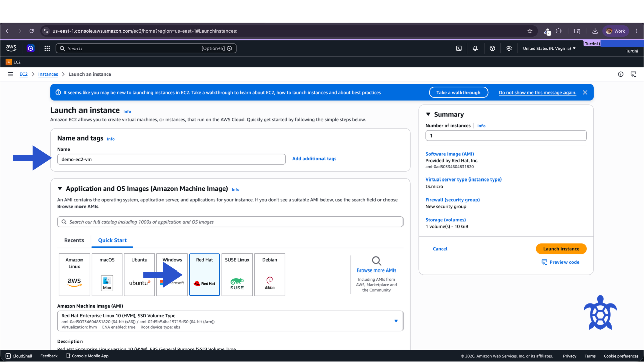Open the notifications bell icon

[x=475, y=48]
